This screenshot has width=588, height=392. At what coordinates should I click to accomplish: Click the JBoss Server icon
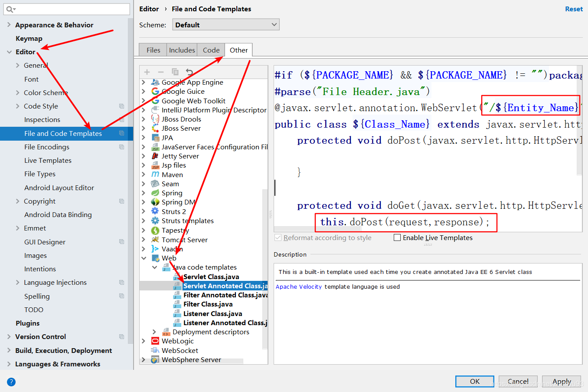[155, 128]
